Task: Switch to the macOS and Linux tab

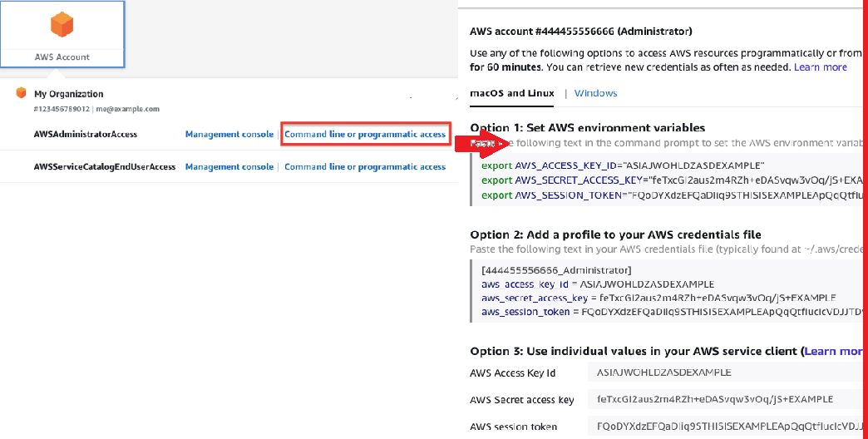Action: tap(512, 93)
